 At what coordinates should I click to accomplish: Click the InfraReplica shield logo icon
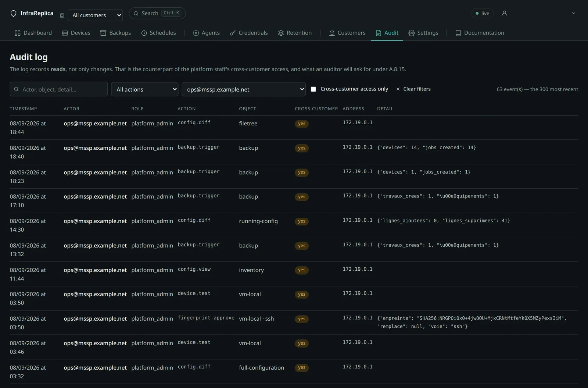click(x=14, y=14)
